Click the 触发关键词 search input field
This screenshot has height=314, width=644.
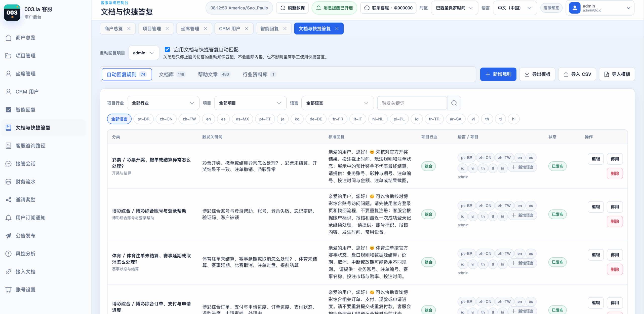pyautogui.click(x=412, y=103)
